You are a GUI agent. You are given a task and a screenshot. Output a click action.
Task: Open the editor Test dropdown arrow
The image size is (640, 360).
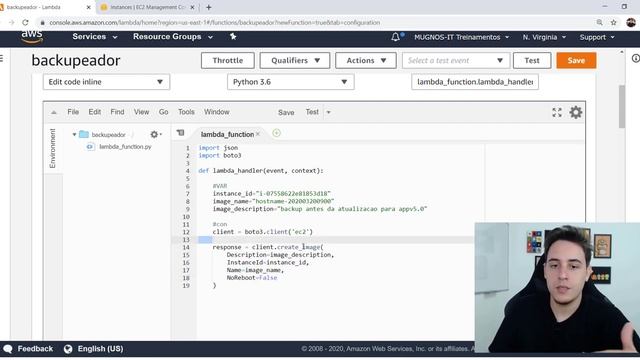pos(328,112)
